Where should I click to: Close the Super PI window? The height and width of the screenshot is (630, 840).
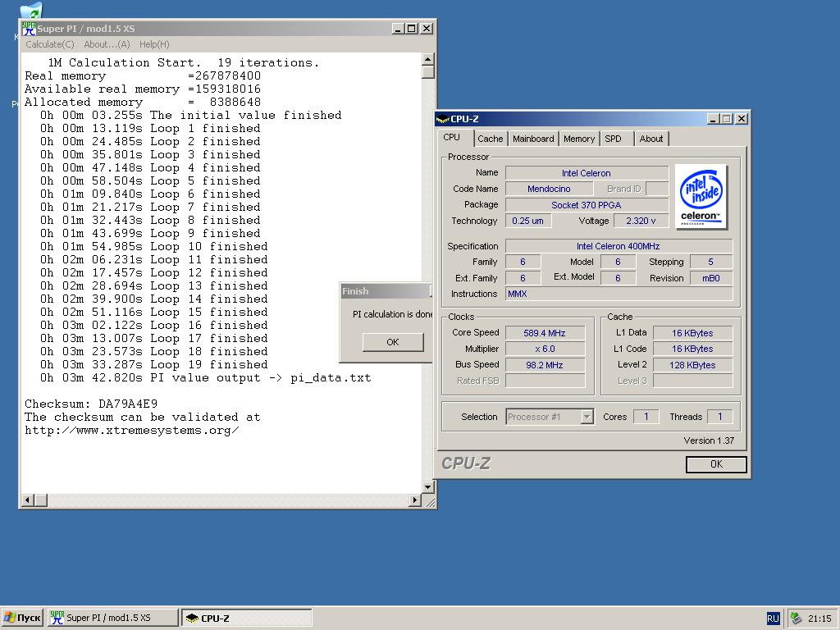point(427,29)
